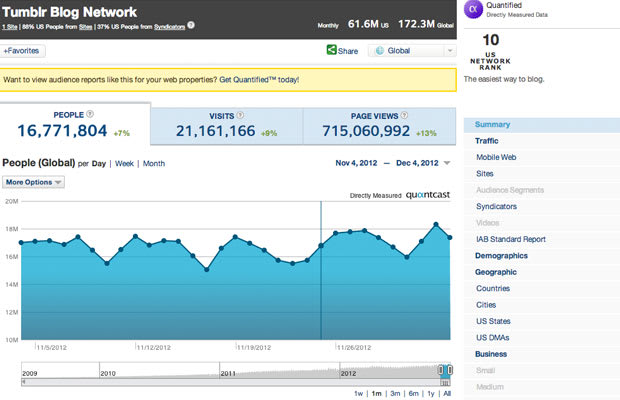This screenshot has height=400, width=620.
Task: Click the Syndicators link in header
Action: [x=169, y=27]
